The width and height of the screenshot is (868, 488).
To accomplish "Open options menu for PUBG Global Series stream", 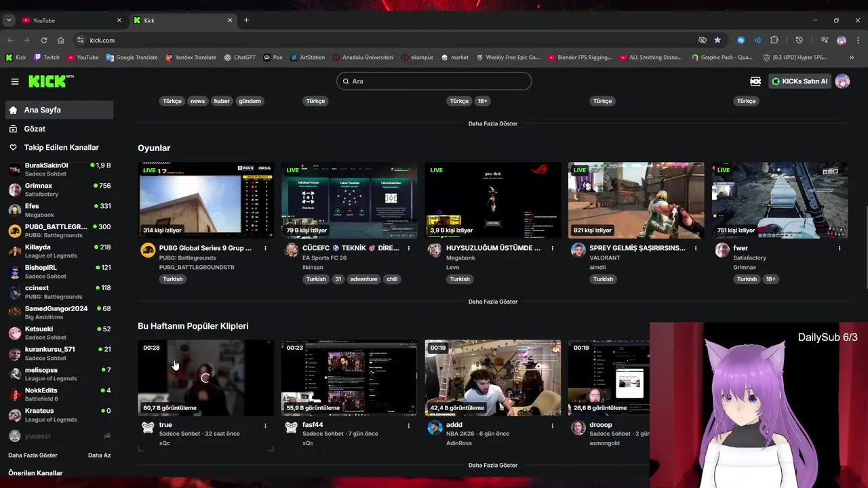I will 265,249.
